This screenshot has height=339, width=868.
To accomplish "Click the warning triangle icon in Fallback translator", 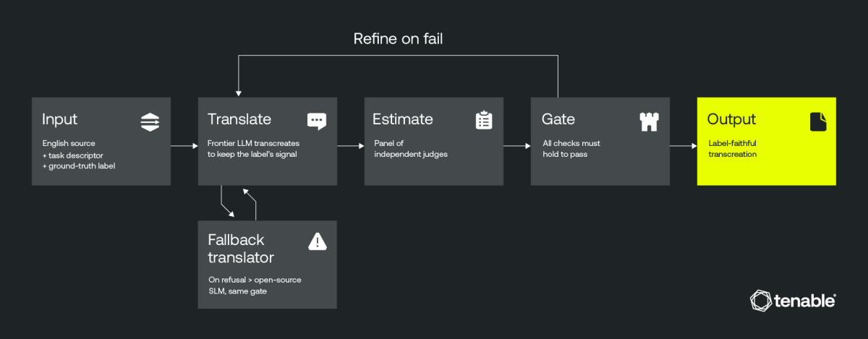I will [317, 241].
